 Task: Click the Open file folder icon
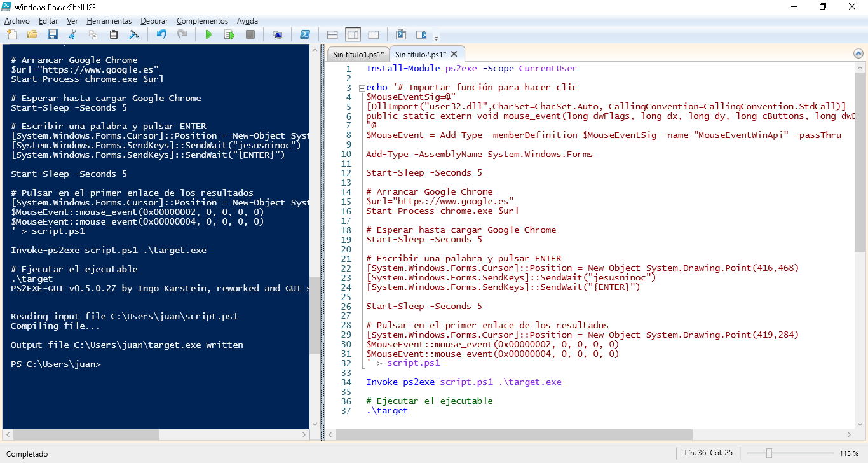(32, 34)
